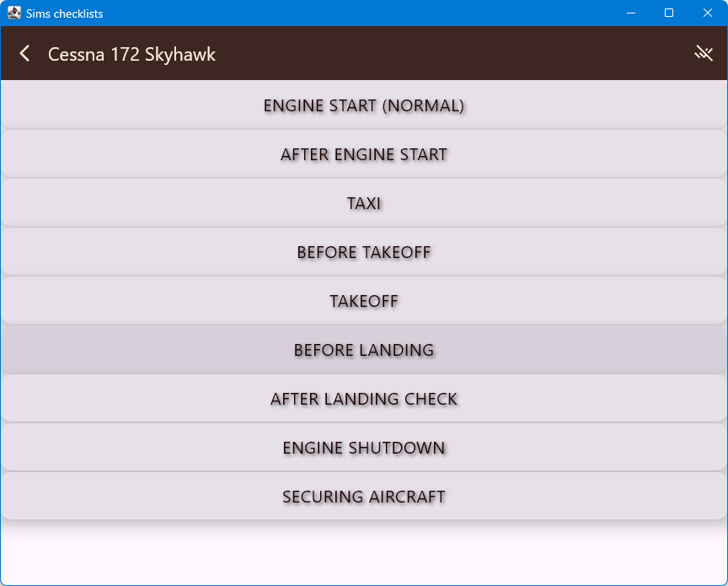Select the ENGINE SHUTDOWN checklist
The image size is (728, 586).
coord(364,448)
